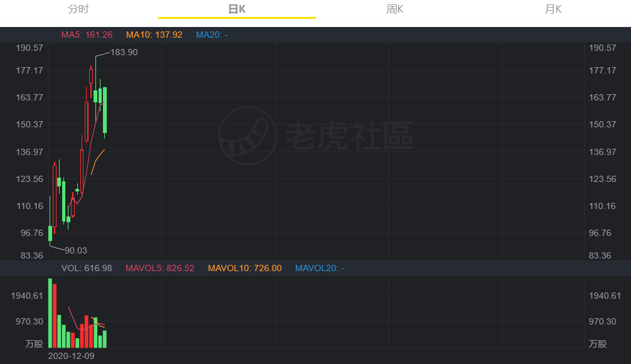Click the right axis 96.76 price label
This screenshot has height=364, width=631.
(x=600, y=233)
